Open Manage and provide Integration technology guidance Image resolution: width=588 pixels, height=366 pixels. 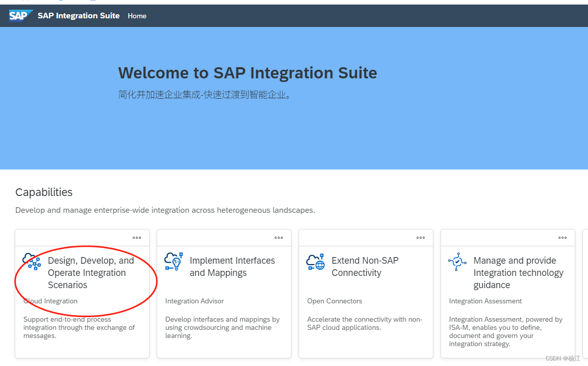pos(518,272)
